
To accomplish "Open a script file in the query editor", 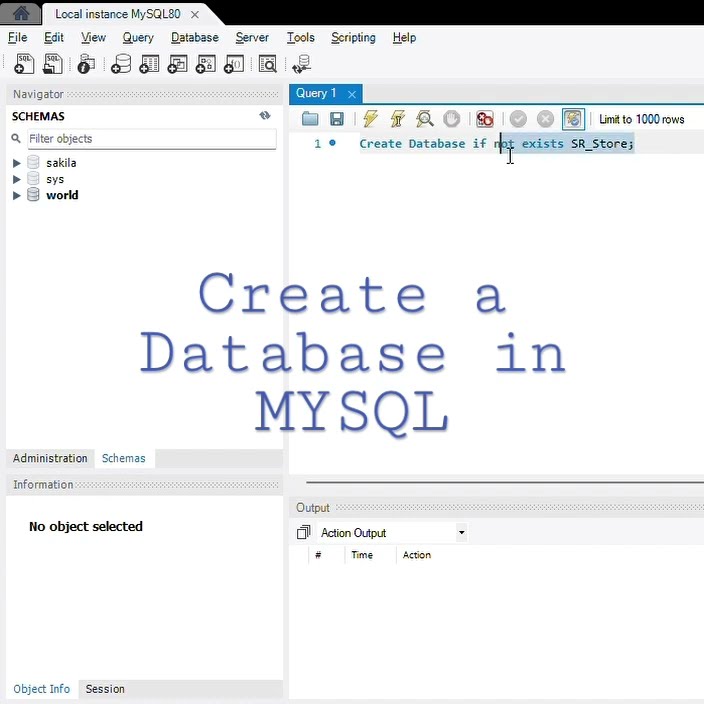I will pos(310,119).
